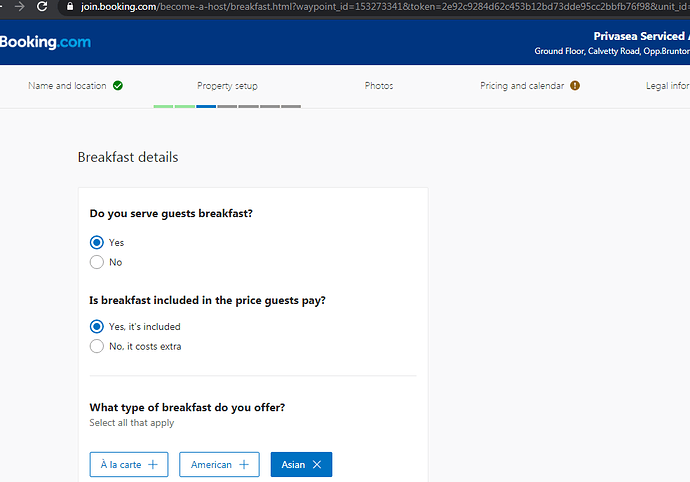690x482 pixels.
Task: Add the À la carte breakfast type
Action: 129,464
